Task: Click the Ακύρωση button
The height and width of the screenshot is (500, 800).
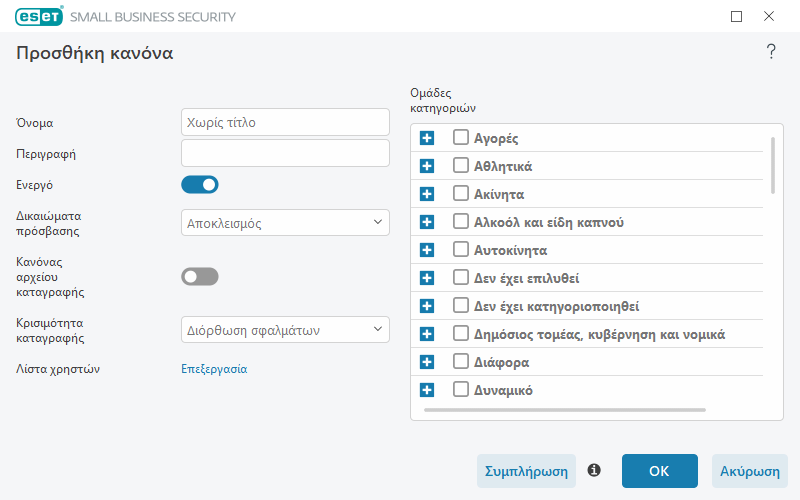Action: [x=749, y=471]
